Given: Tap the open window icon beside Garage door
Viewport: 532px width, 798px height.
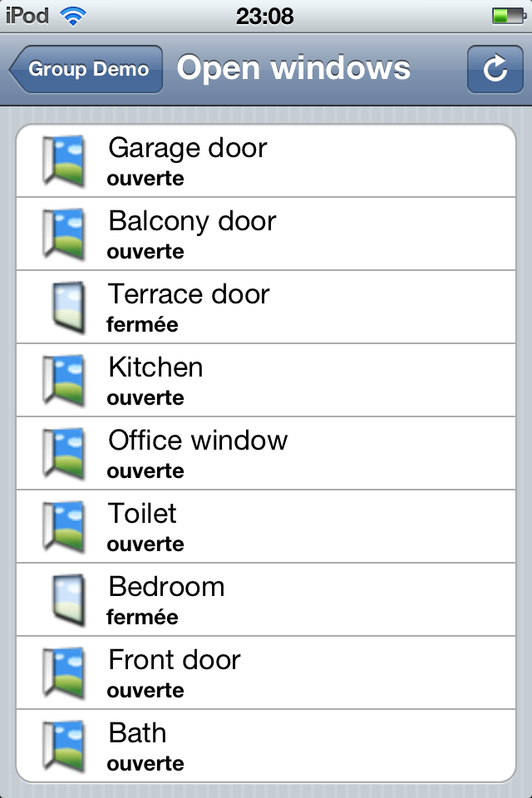Looking at the screenshot, I should pyautogui.click(x=64, y=161).
